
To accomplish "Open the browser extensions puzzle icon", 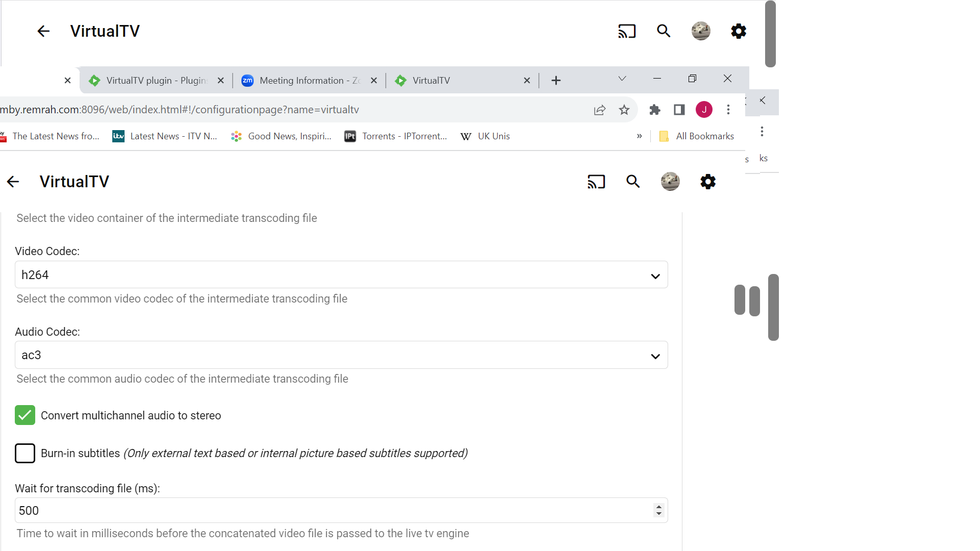I will (654, 110).
